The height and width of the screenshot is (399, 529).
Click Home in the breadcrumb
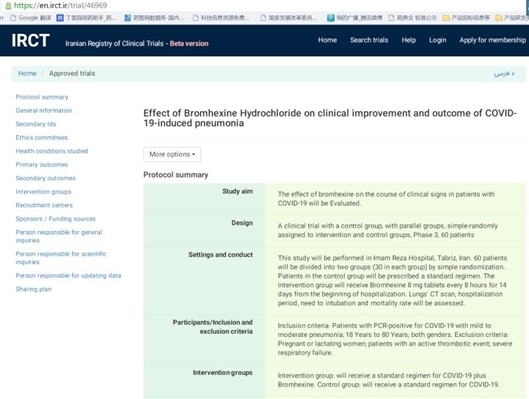click(27, 73)
